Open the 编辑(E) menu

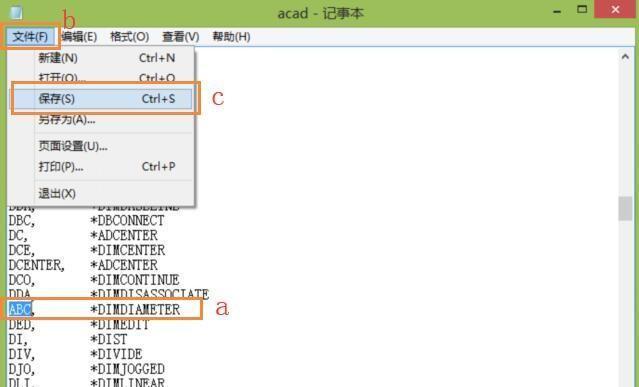point(79,37)
